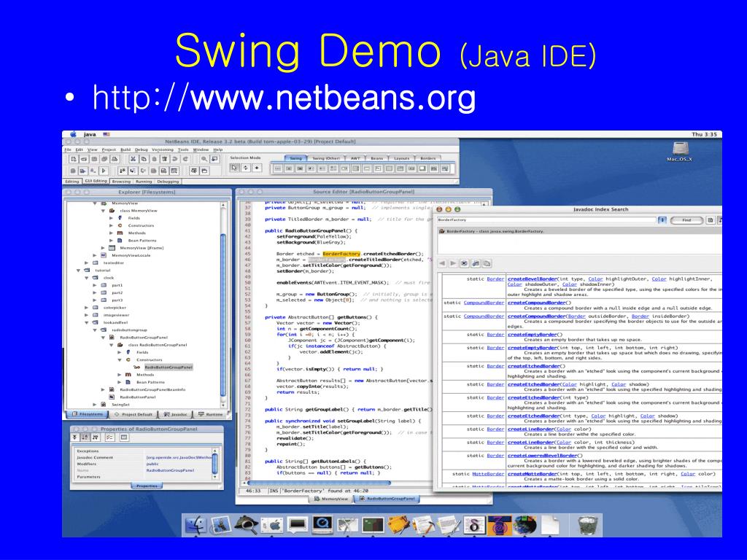
Task: Click the tutorial folder icon in Explorer
Action: (x=88, y=271)
